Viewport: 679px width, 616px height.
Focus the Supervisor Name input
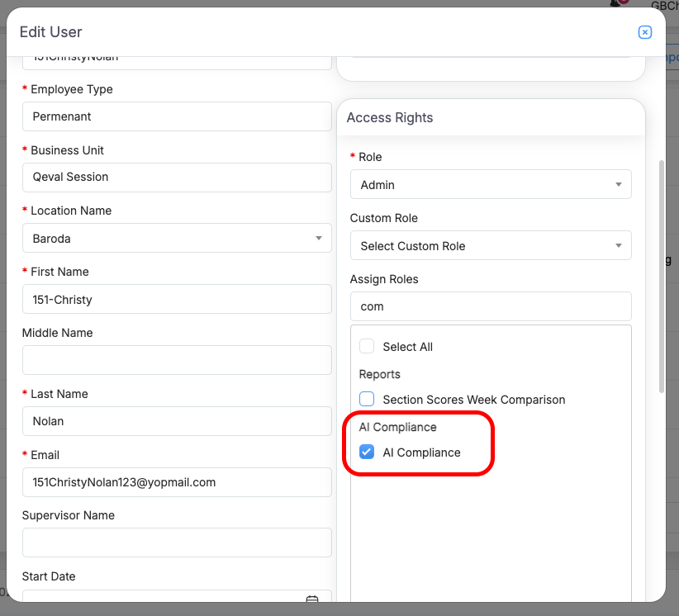click(177, 543)
